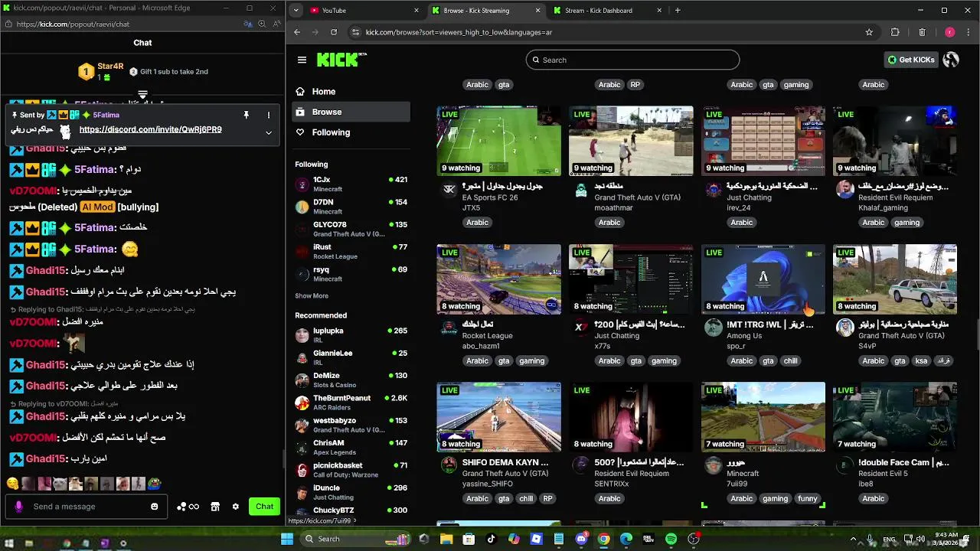Go to Home in Kick sidebar
980x551 pixels.
(351, 92)
